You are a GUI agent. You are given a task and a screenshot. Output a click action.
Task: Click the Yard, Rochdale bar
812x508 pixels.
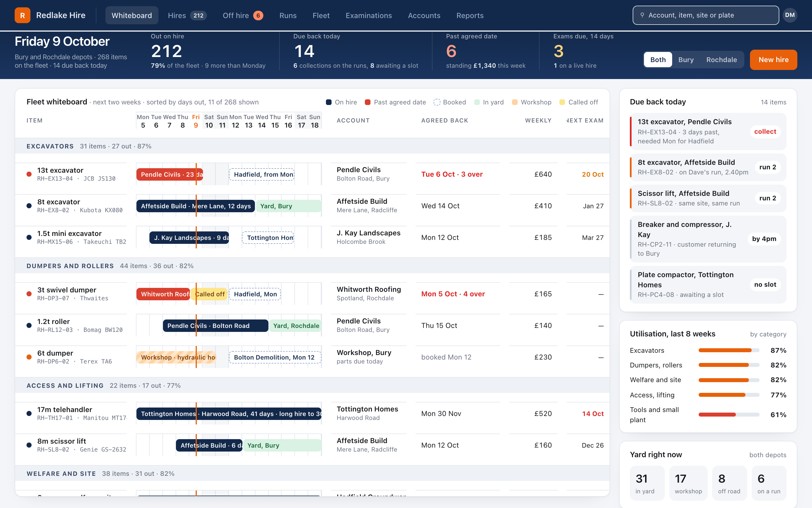click(x=295, y=326)
